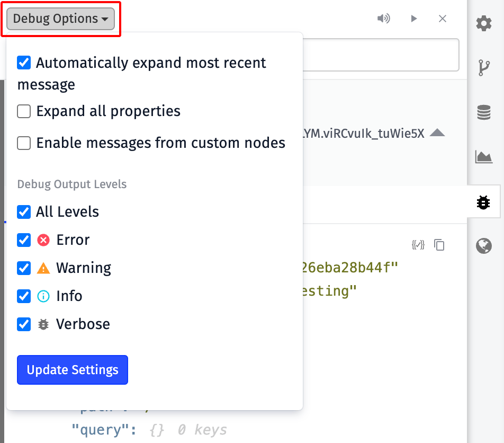The image size is (504, 443).
Task: Check Expand all properties
Action: pos(24,111)
